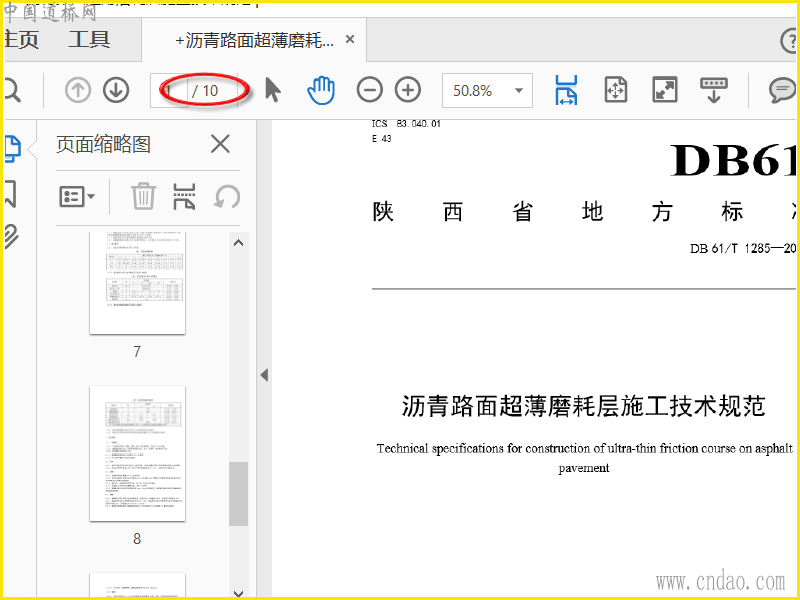Rotate page with the rotate icon

[227, 196]
